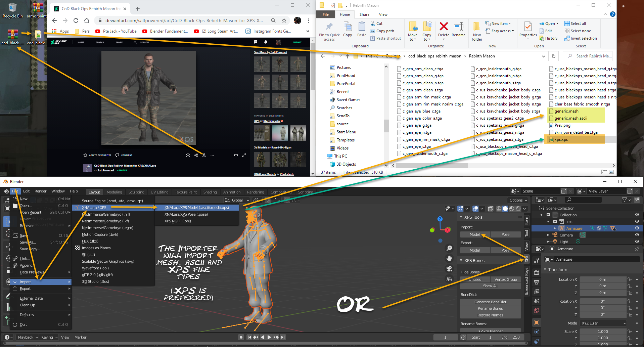644x347 pixels.
Task: Open the Keying dropdown in timeline
Action: click(x=49, y=337)
